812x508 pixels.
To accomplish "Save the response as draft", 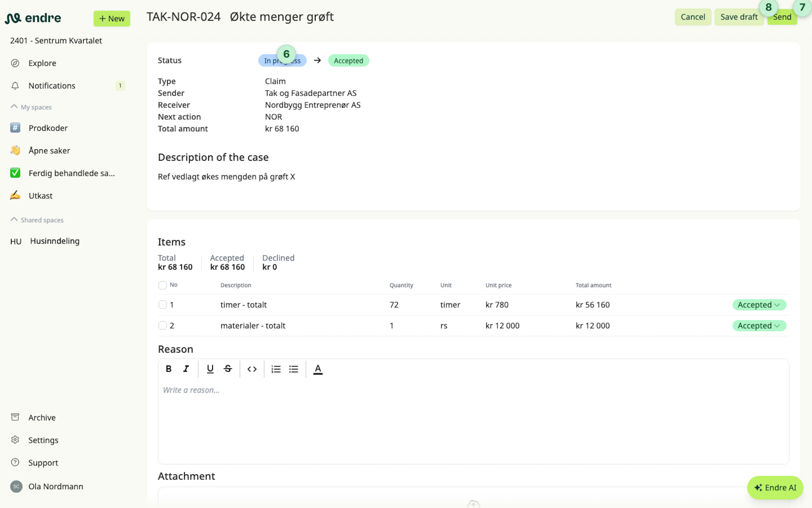I will click(x=739, y=17).
